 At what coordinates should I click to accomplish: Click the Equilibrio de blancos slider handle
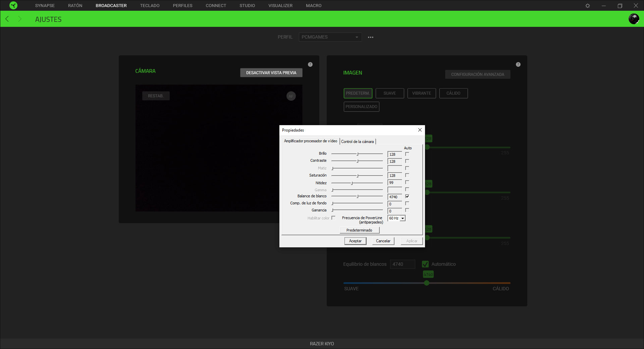tap(427, 283)
